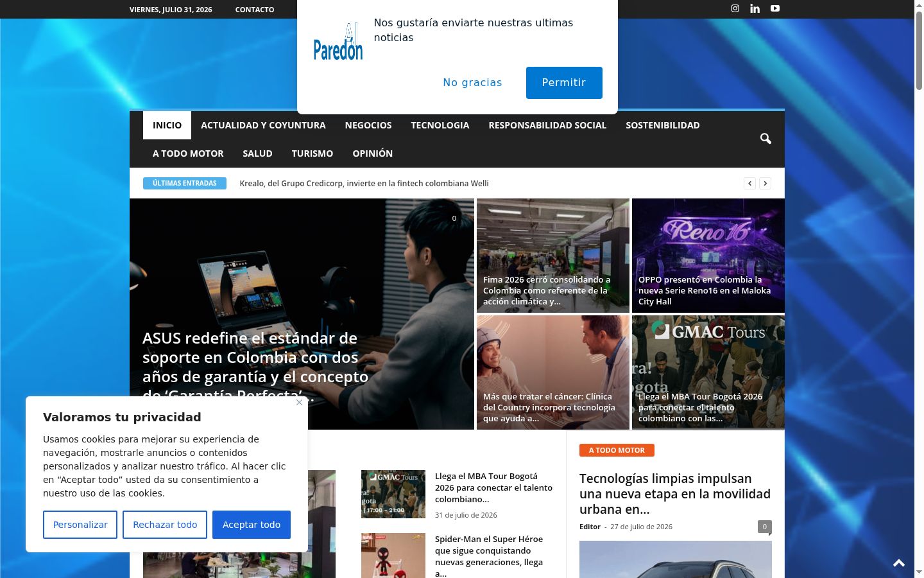Open the Salud menu section

[x=257, y=153]
